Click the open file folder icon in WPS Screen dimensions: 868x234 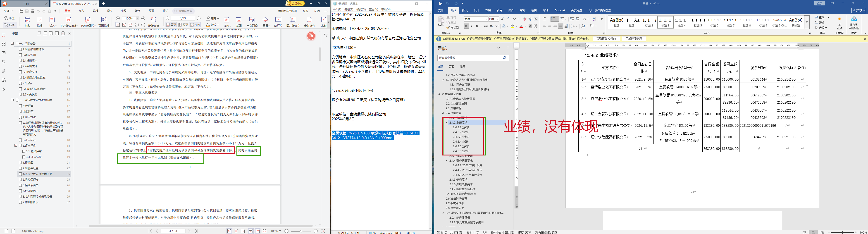21,11
